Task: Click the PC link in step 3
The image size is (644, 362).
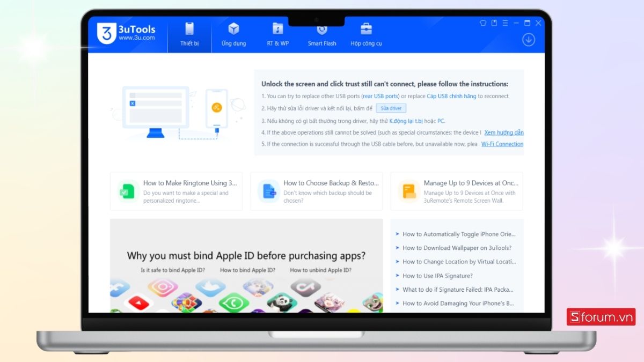Action: (441, 121)
